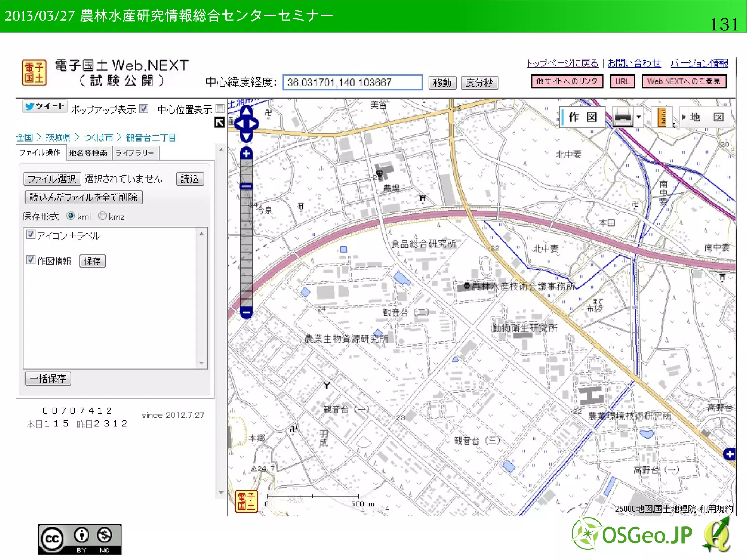This screenshot has width=747, height=560.
Task: Click バージョン情報 link
Action: [699, 63]
